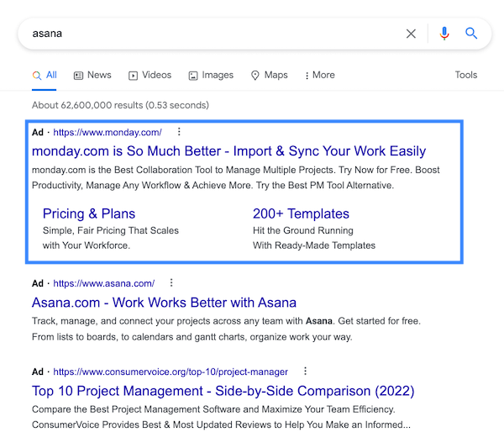Image resolution: width=504 pixels, height=448 pixels.
Task: Click the play icon beside Videos
Action: 133,76
